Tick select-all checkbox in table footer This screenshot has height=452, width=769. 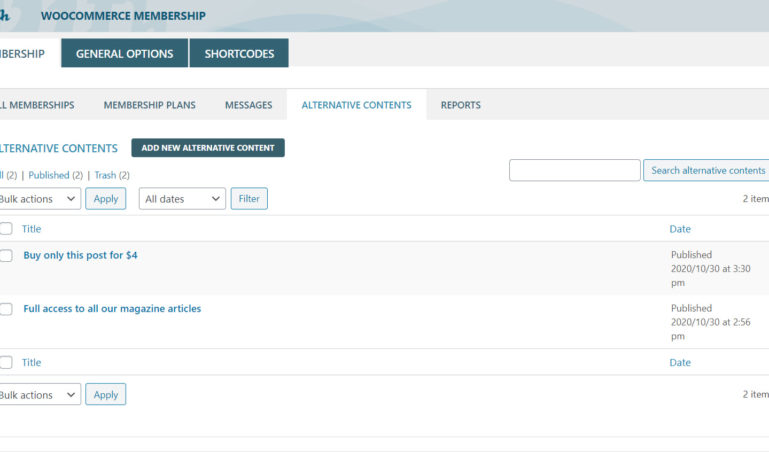6,362
